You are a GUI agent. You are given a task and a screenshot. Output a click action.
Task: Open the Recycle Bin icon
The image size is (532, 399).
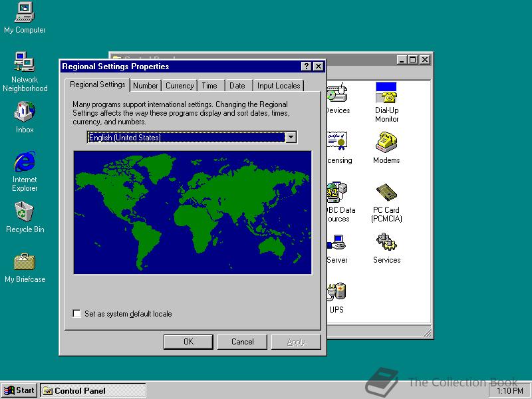tap(25, 217)
